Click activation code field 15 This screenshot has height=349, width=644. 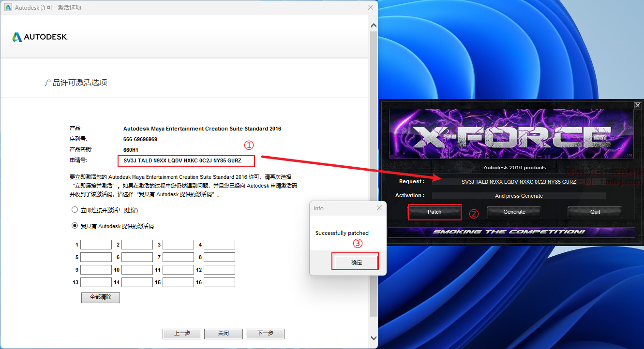point(178,282)
